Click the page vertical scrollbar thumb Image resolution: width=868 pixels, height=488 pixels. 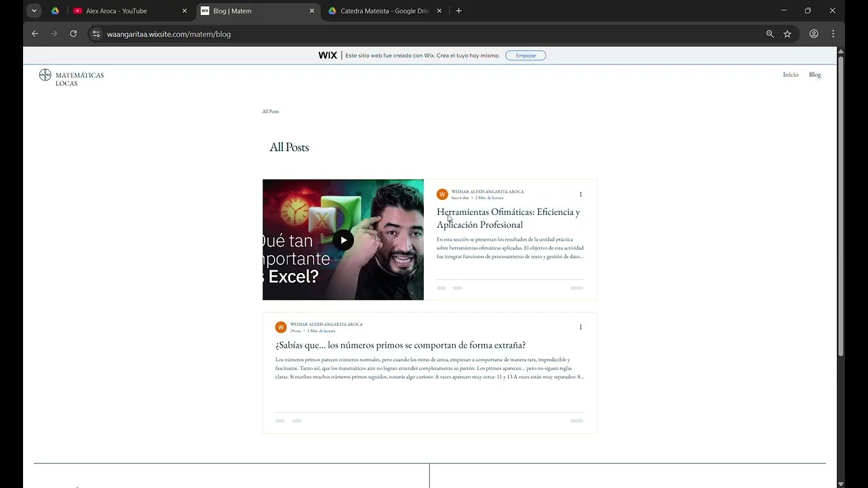click(841, 205)
